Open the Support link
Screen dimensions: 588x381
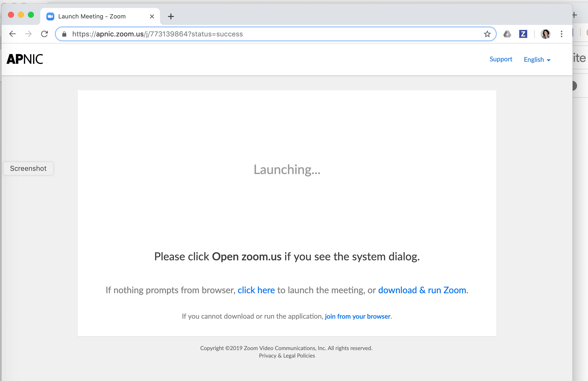coord(501,59)
